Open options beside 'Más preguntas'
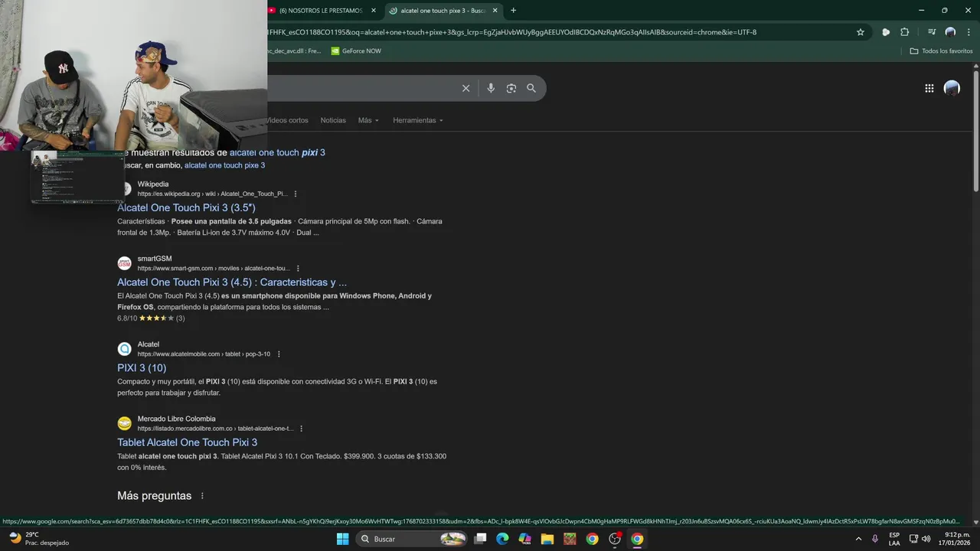 click(x=202, y=496)
